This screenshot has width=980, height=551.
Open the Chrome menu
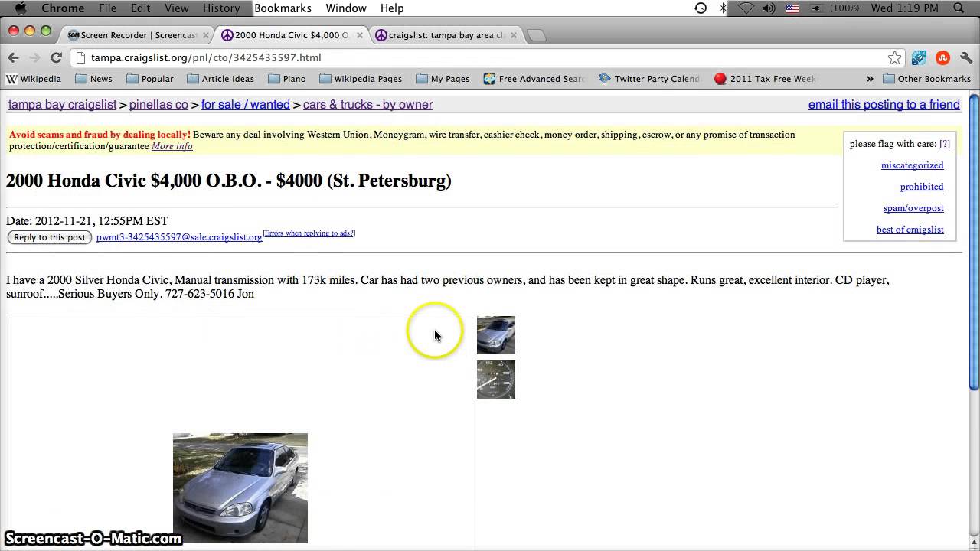point(62,8)
